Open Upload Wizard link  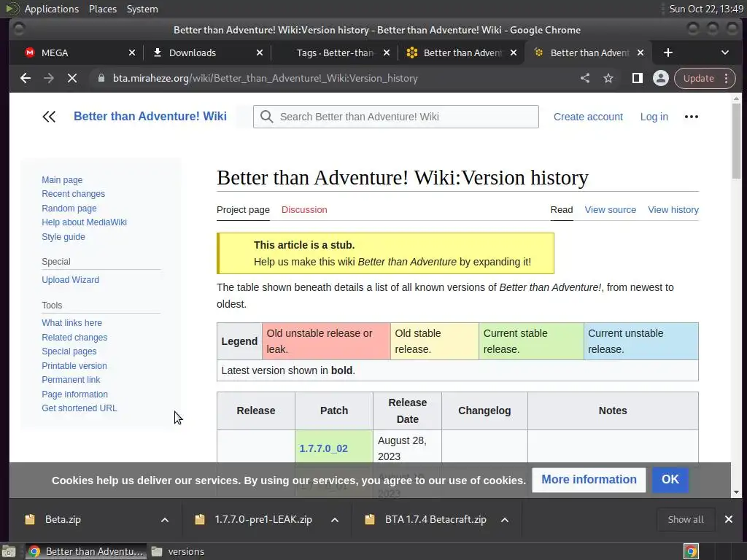[71, 280]
